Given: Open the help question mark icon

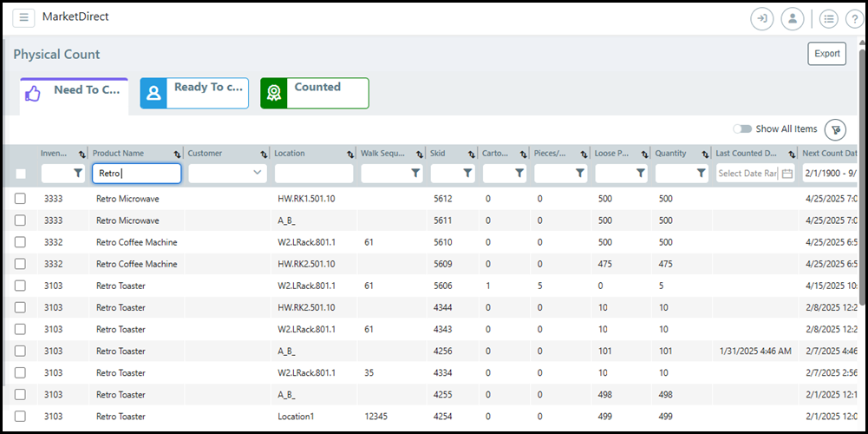Looking at the screenshot, I should (x=854, y=19).
